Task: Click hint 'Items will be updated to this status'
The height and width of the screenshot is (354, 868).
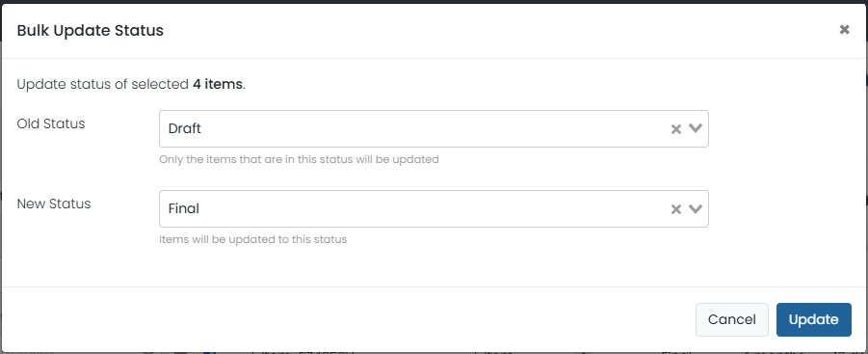Action: (x=253, y=240)
